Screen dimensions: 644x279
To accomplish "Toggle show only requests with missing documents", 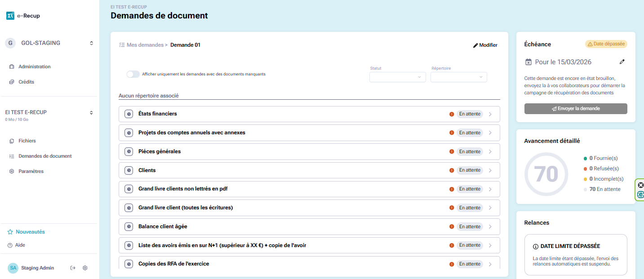I will tap(133, 74).
